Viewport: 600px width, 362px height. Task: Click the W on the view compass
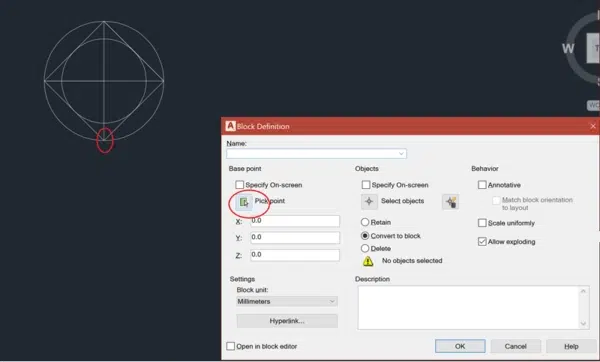(x=568, y=49)
